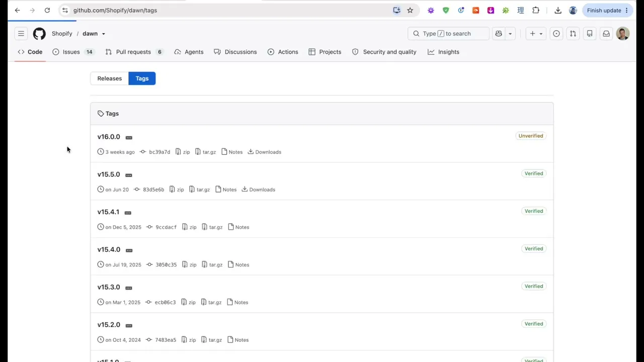Viewport: 644px width, 362px height.
Task: Open Notes for v16.0.0
Action: pos(232,152)
